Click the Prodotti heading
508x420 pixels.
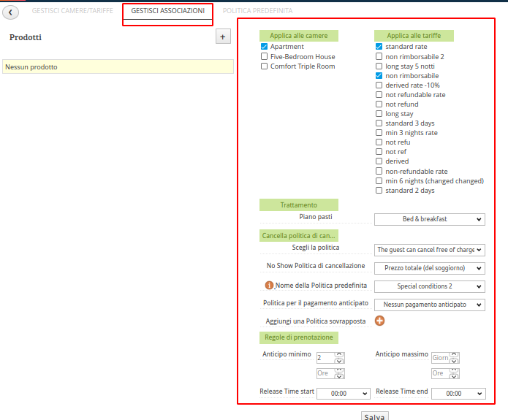pyautogui.click(x=26, y=37)
